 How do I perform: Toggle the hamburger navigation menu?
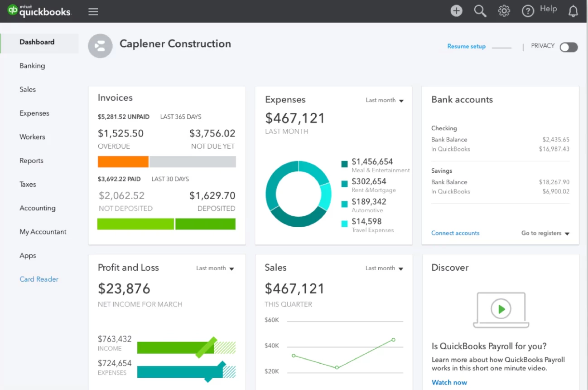[93, 11]
